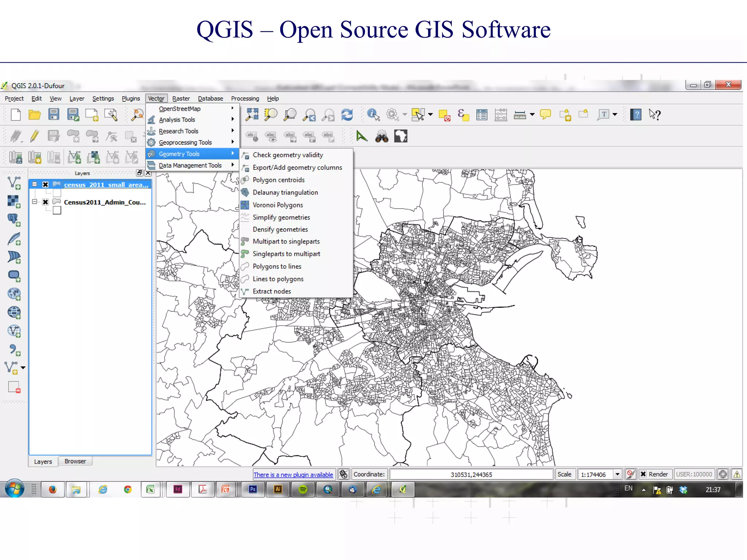
Task: Open the Raster menu
Action: click(181, 98)
